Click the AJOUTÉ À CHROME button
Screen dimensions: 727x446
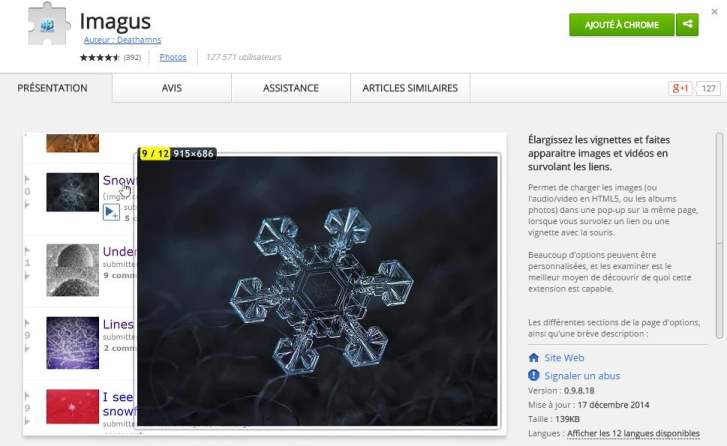click(622, 25)
